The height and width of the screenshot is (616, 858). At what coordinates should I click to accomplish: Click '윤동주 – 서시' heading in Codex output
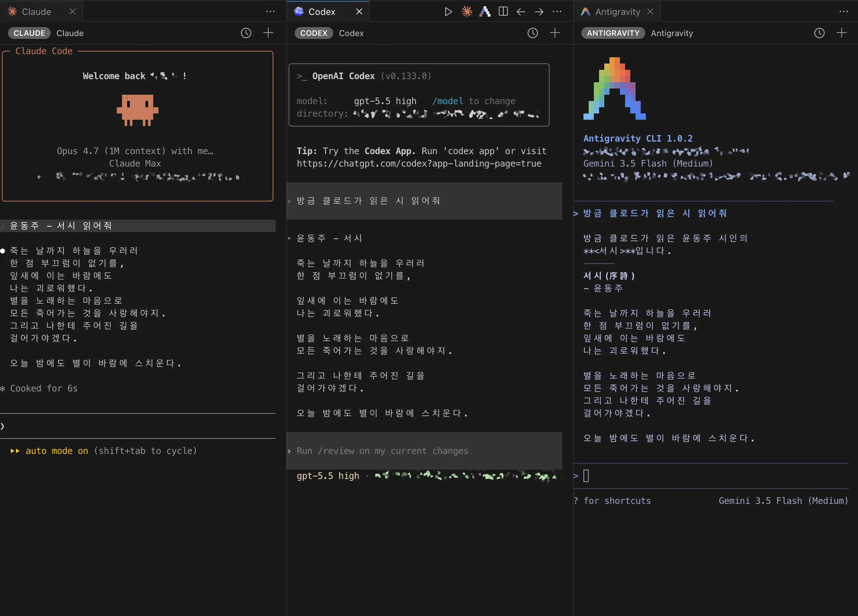click(329, 238)
